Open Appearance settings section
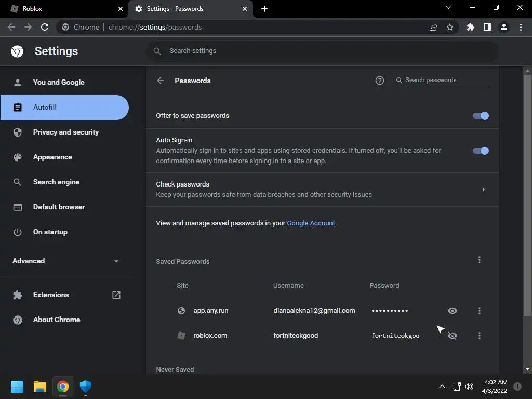 pyautogui.click(x=64, y=157)
